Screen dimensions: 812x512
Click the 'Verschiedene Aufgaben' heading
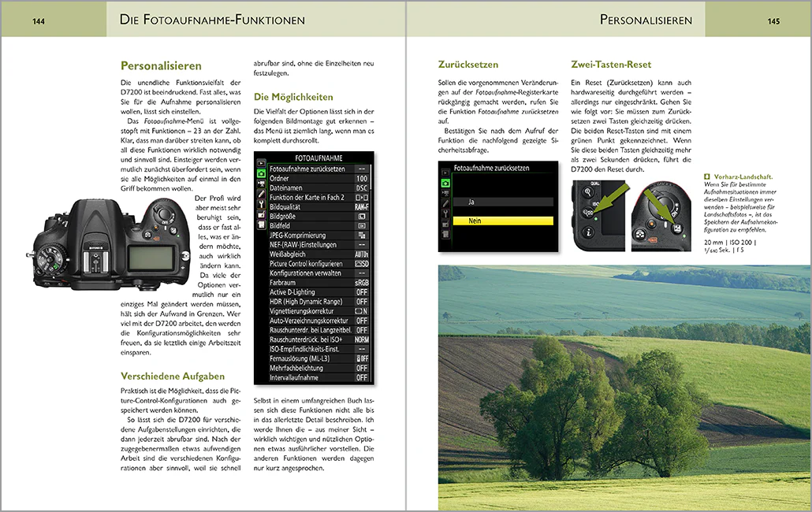click(173, 376)
